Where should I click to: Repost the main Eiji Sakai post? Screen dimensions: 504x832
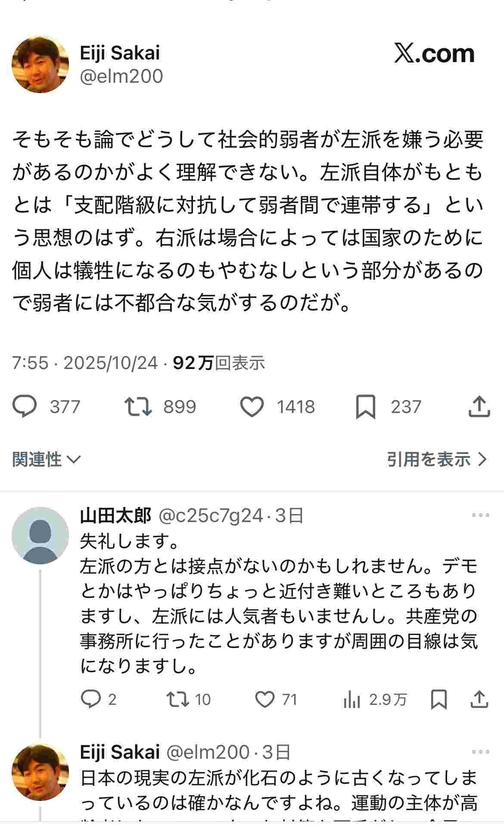point(138,407)
